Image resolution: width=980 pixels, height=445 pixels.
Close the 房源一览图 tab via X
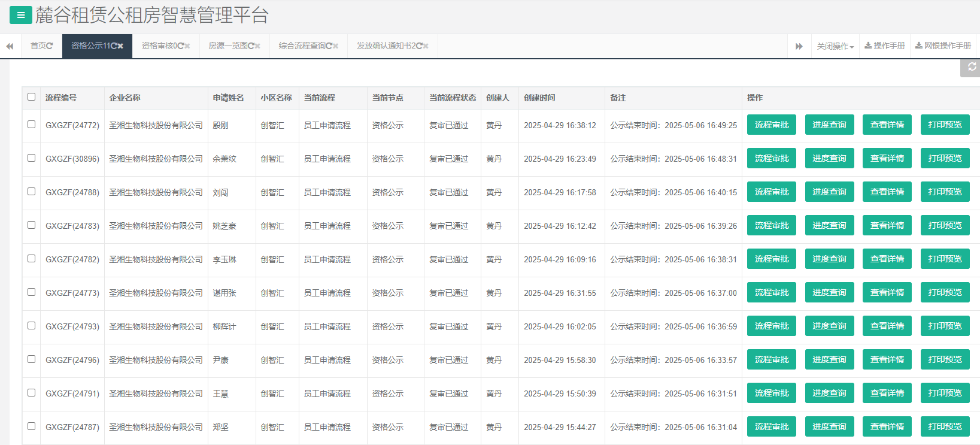tap(257, 46)
